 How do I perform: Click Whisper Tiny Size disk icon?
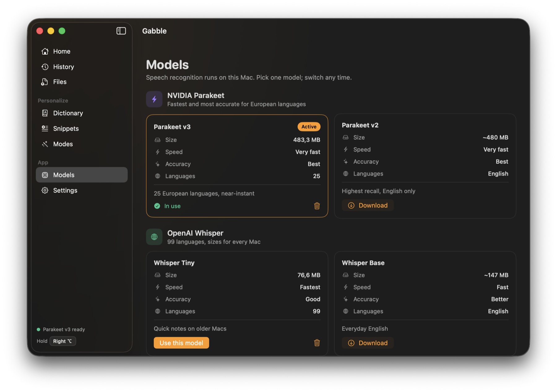click(158, 275)
